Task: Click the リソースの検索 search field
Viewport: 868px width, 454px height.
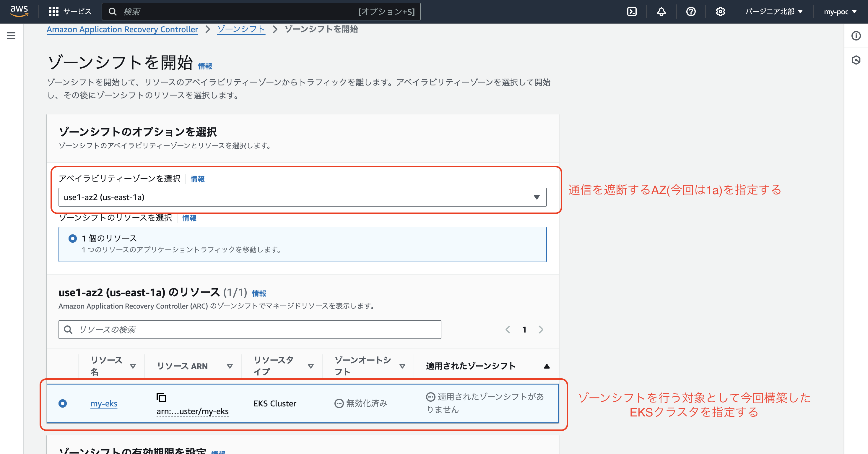Action: (250, 329)
